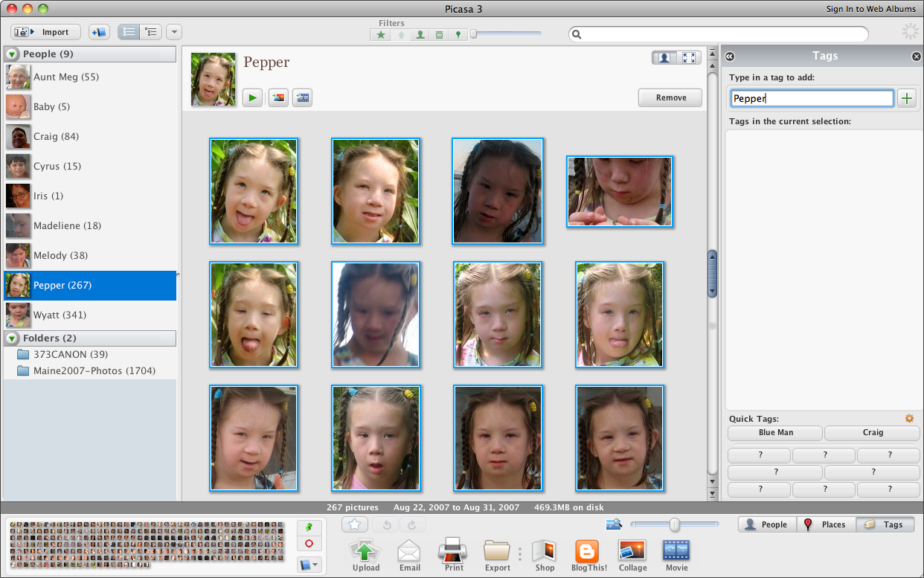Image resolution: width=924 pixels, height=578 pixels.
Task: Switch to tree folder view
Action: click(x=151, y=31)
